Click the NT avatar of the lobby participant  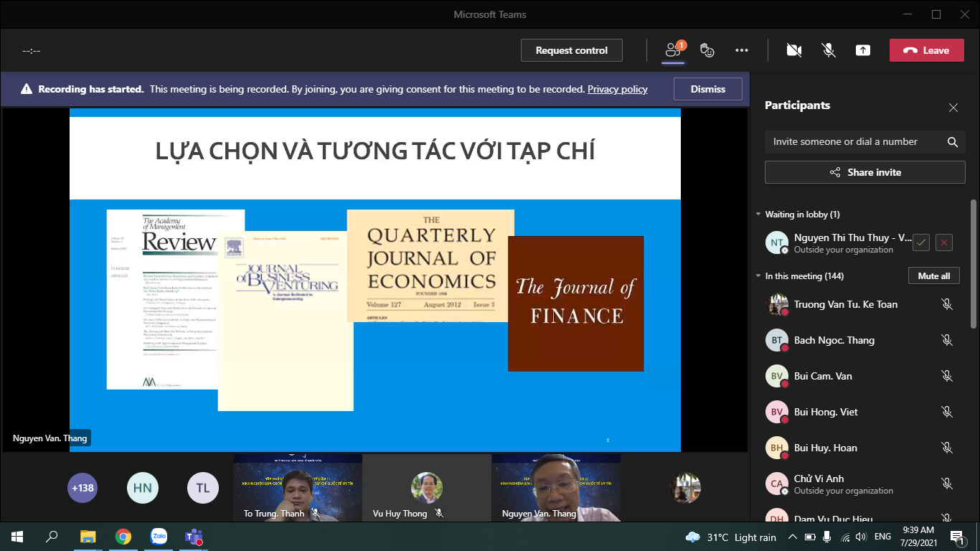click(x=777, y=242)
